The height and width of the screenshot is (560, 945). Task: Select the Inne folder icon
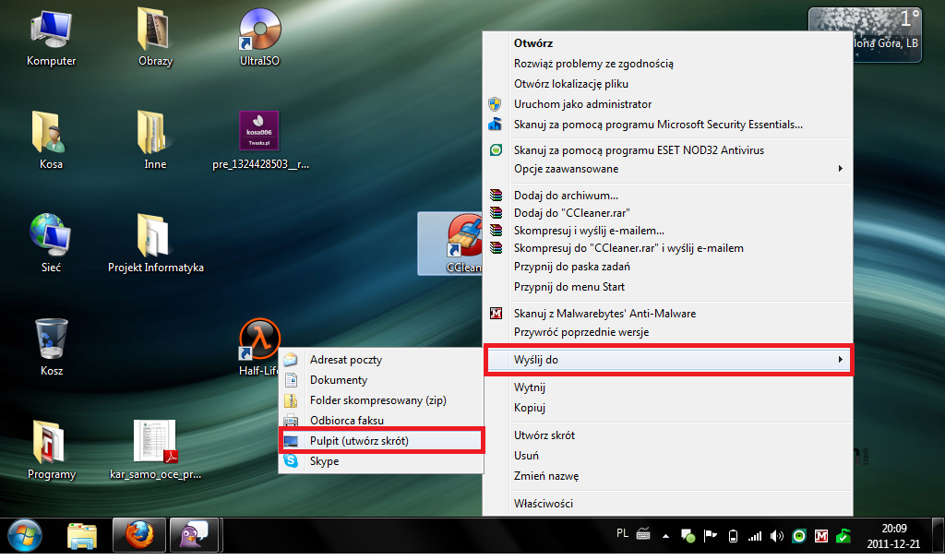pos(155,140)
